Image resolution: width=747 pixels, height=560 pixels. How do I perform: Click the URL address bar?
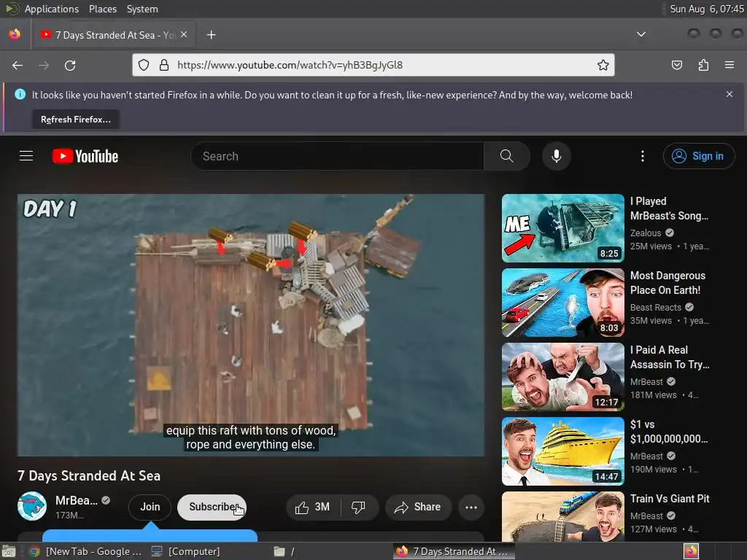coord(373,65)
